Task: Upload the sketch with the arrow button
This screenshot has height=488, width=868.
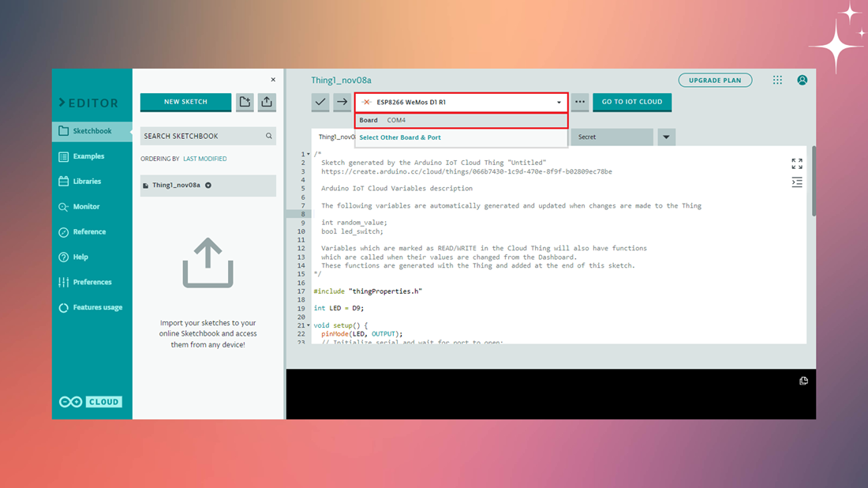Action: [342, 102]
